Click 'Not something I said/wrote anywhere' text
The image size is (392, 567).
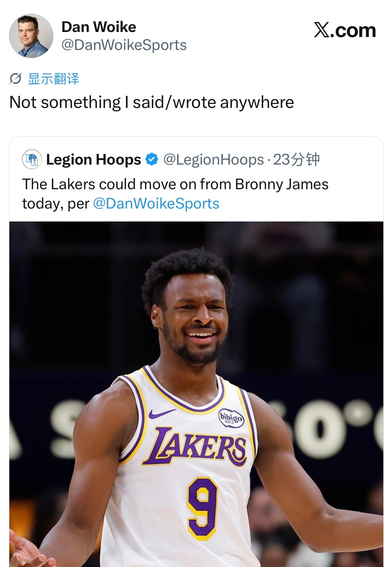click(x=152, y=102)
